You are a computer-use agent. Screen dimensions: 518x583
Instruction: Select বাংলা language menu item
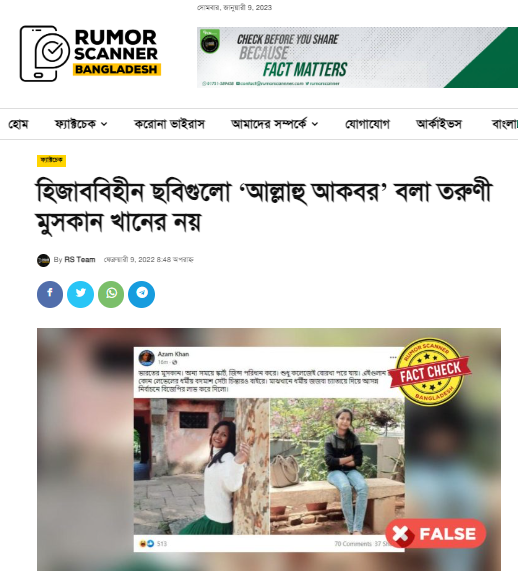point(505,124)
